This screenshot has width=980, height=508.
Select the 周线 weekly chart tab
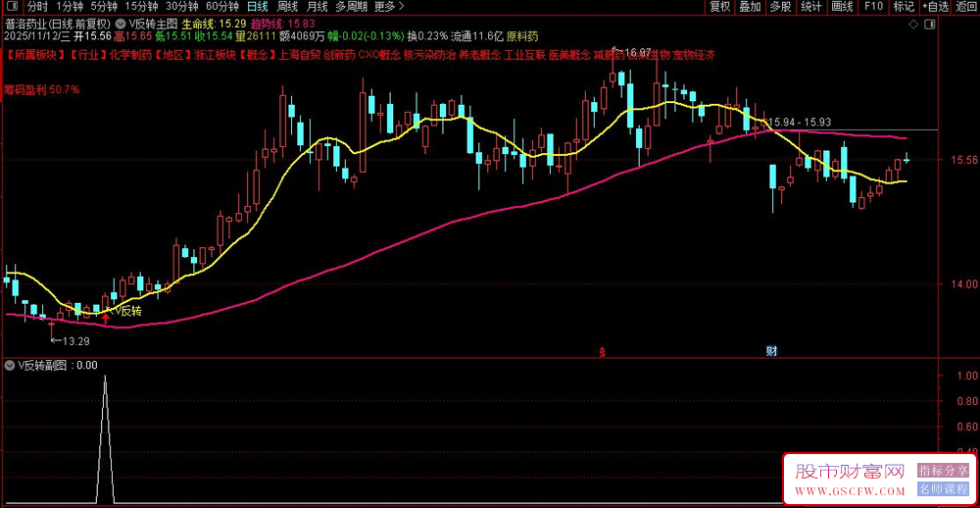click(x=287, y=7)
